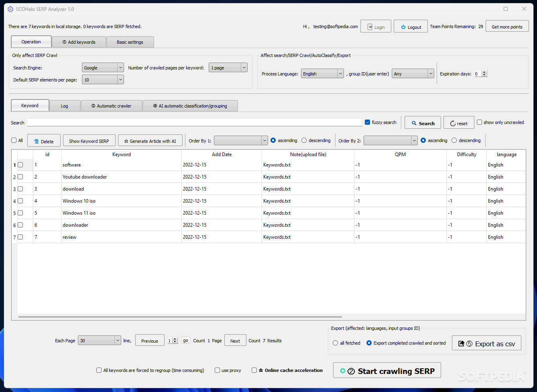
Task: Check the All keywords checkbox
Action: pyautogui.click(x=14, y=140)
